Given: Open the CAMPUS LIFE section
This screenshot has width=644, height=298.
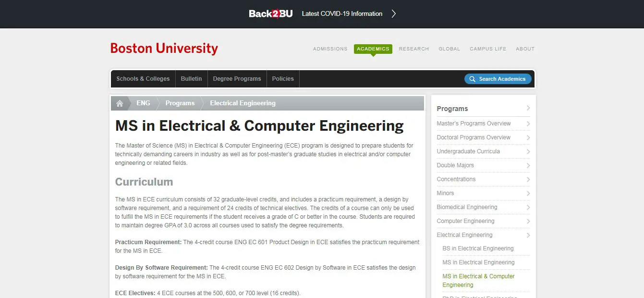Looking at the screenshot, I should coord(488,49).
